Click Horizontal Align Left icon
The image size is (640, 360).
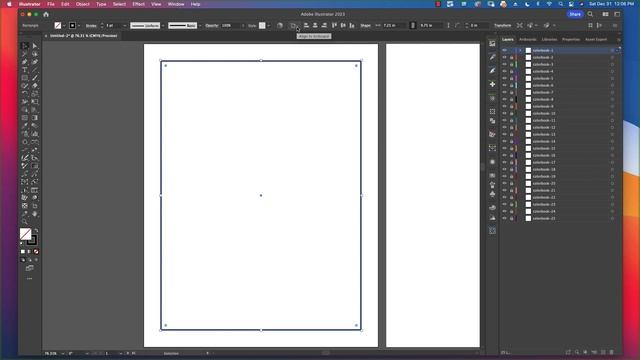click(306, 25)
